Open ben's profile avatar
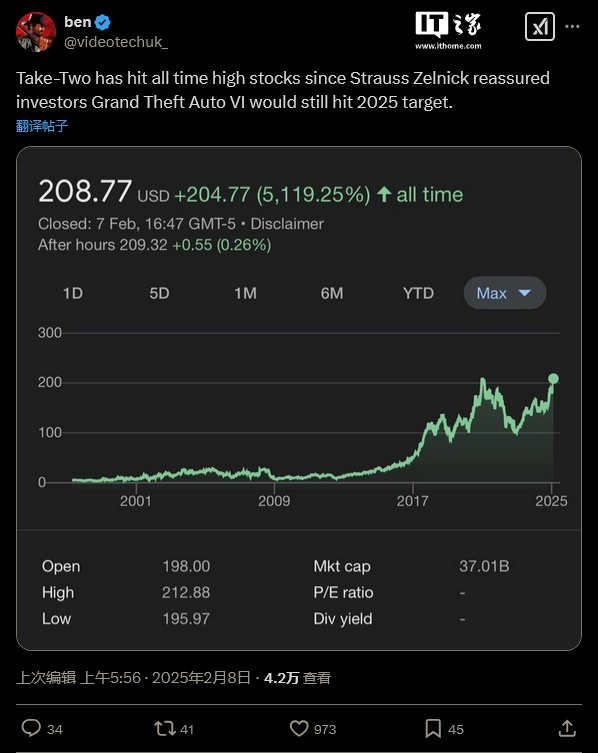Screen dimensions: 598x753 pyautogui.click(x=36, y=32)
